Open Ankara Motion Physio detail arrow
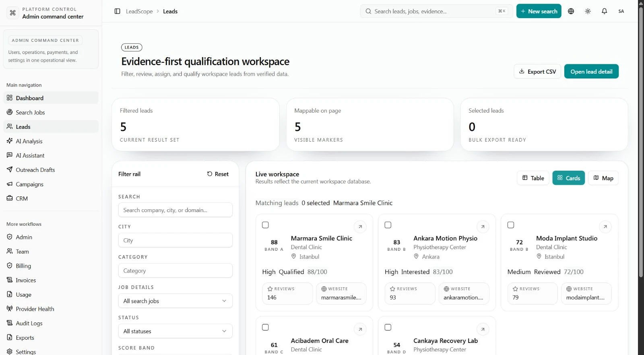Image resolution: width=644 pixels, height=355 pixels. click(483, 227)
